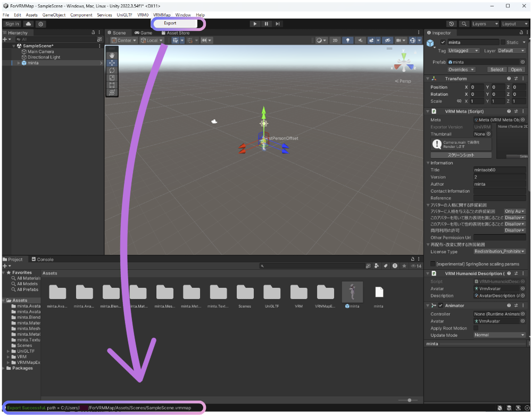Viewport: 532px width, 415px height.
Task: Toggle 2D view mode
Action: [x=335, y=40]
